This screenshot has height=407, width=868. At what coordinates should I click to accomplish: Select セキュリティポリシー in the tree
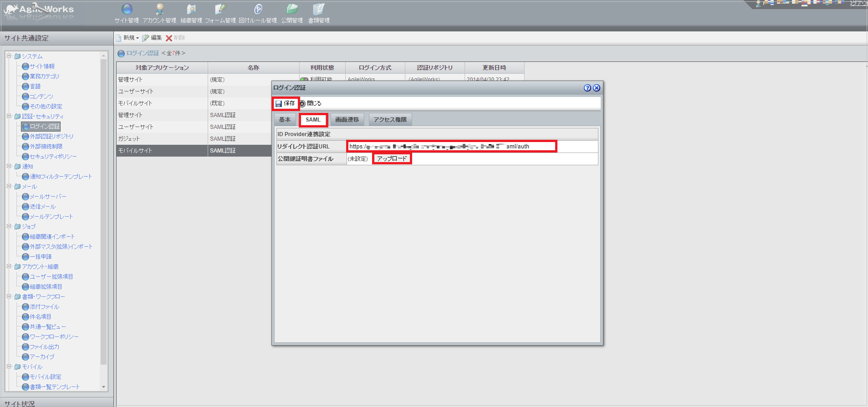pyautogui.click(x=53, y=157)
